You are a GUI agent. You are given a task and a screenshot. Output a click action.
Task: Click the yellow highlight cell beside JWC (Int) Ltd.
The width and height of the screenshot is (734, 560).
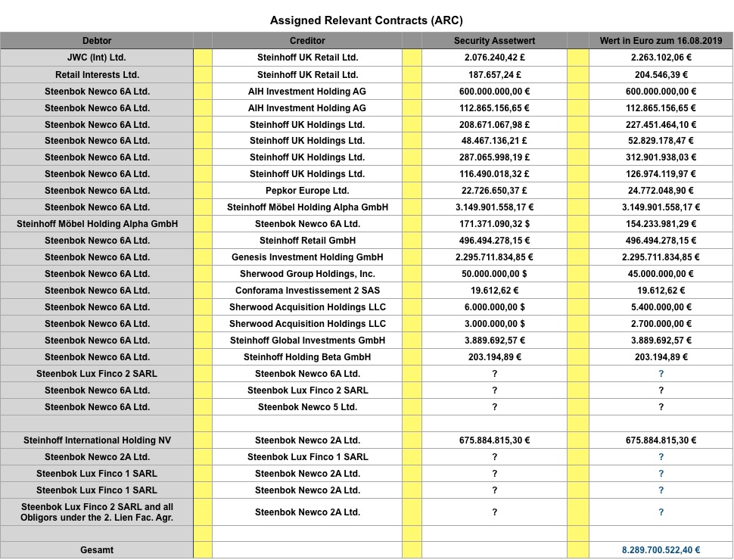202,58
